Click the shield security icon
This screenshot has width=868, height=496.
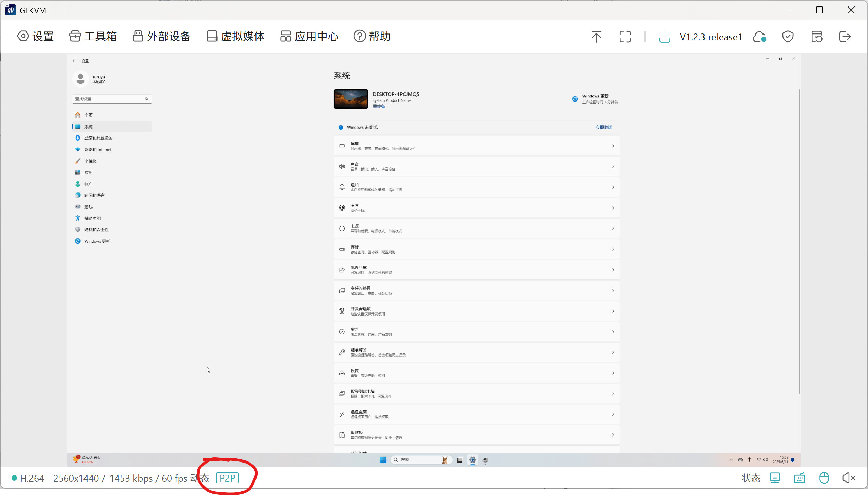click(x=788, y=37)
